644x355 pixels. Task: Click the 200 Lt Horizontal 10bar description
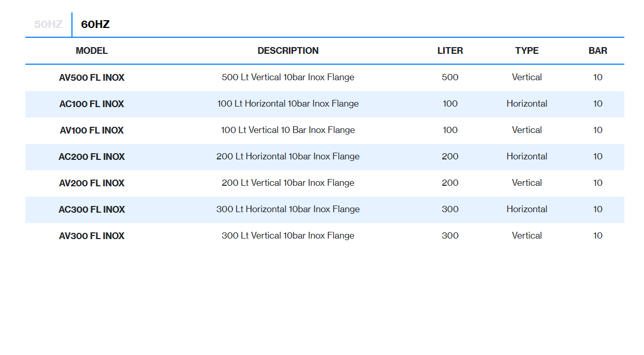tap(288, 156)
